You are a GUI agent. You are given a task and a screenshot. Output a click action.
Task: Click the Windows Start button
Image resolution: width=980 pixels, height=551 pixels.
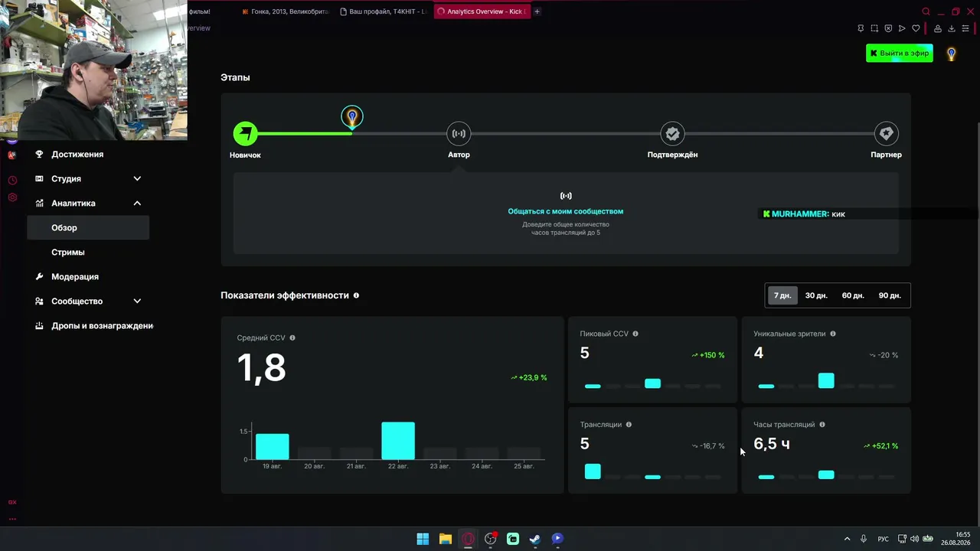coord(423,539)
